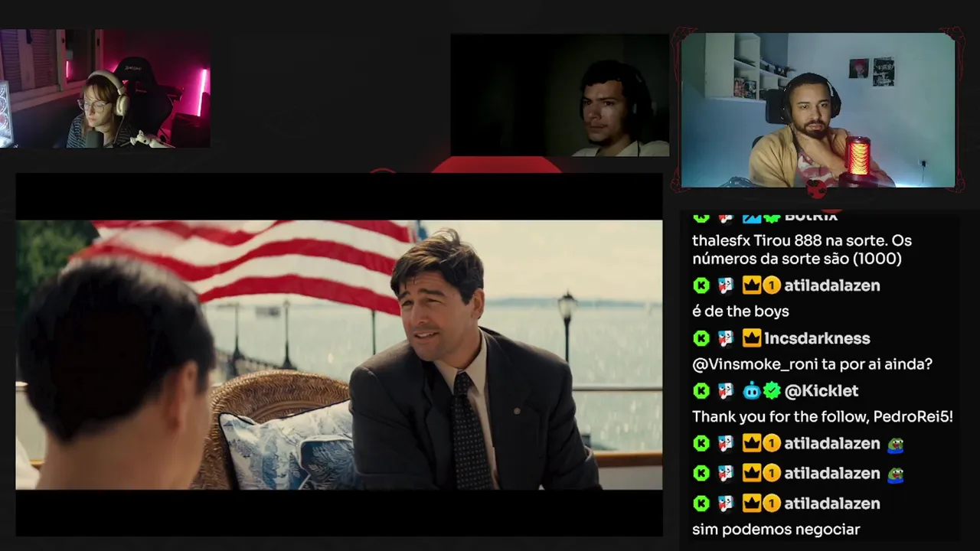Click crown badge above 'é de the boys'

click(x=752, y=285)
